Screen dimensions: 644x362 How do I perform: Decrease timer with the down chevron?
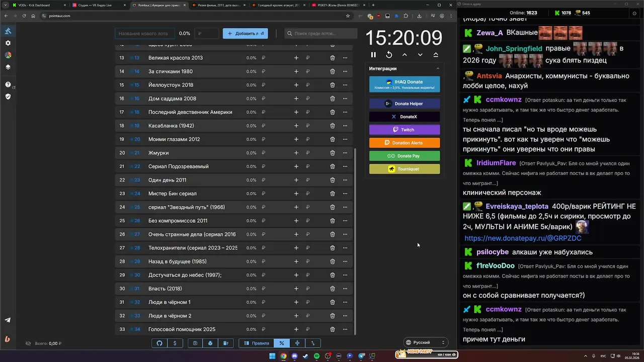coord(420,55)
